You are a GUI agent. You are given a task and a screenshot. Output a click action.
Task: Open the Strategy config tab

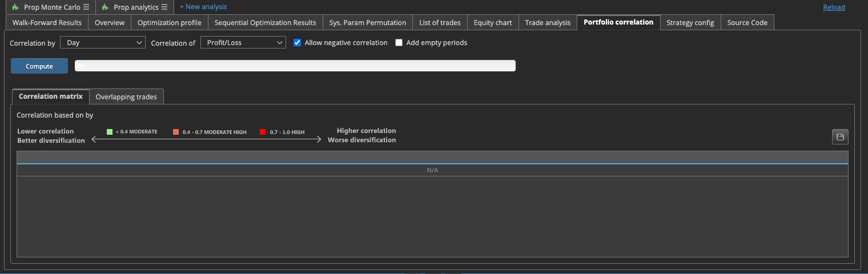[x=690, y=23]
